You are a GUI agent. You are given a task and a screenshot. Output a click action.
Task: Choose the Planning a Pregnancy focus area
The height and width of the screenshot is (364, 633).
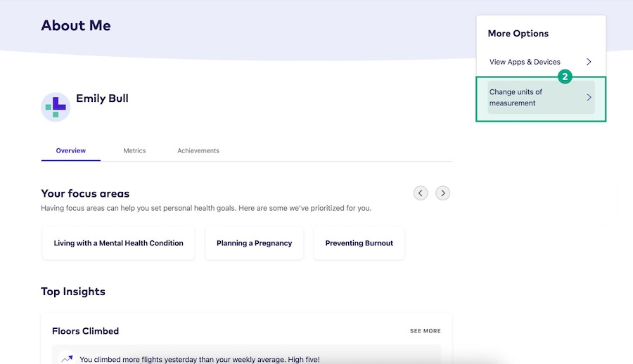point(254,243)
